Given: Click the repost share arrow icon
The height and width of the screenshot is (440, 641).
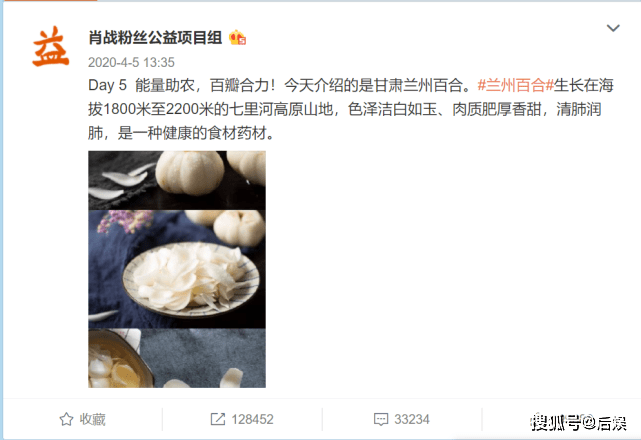Looking at the screenshot, I should point(217,419).
